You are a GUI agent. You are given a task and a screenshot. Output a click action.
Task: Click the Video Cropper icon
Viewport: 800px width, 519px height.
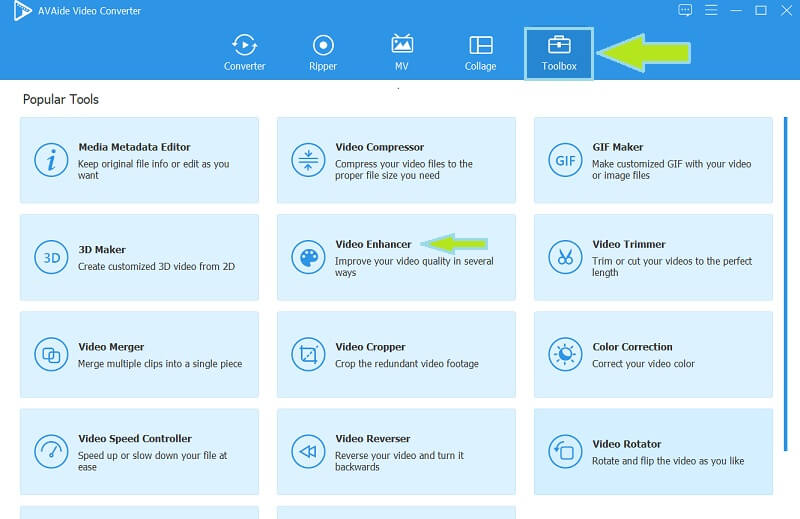pyautogui.click(x=308, y=354)
